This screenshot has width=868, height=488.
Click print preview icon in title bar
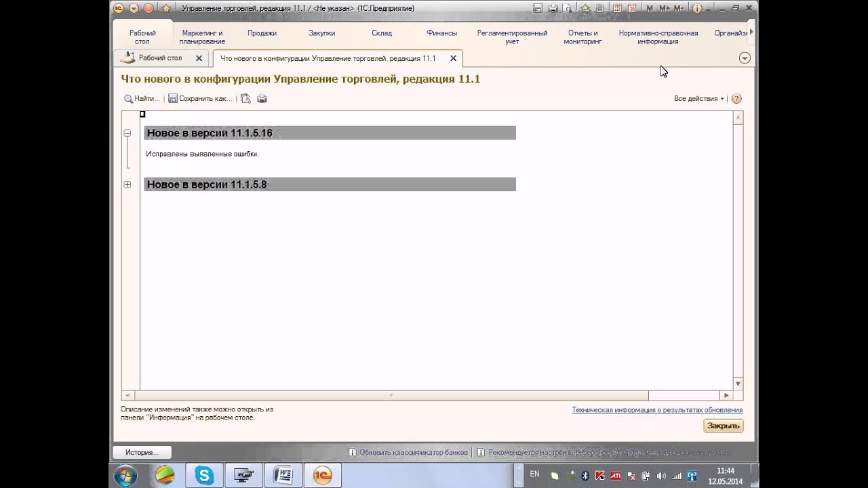pyautogui.click(x=568, y=8)
